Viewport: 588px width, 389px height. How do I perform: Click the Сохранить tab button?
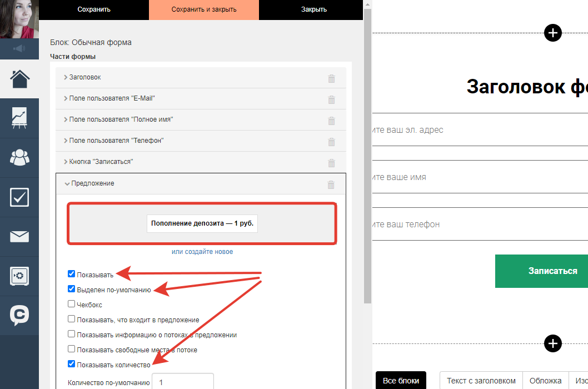(94, 10)
